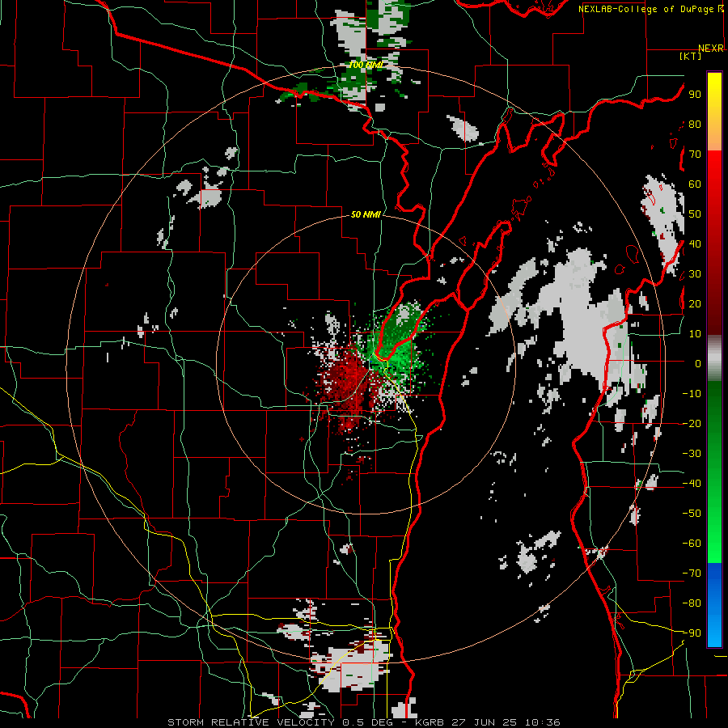Click the red segment of the color bar
Screen dimensions: 728x728
[x=714, y=241]
